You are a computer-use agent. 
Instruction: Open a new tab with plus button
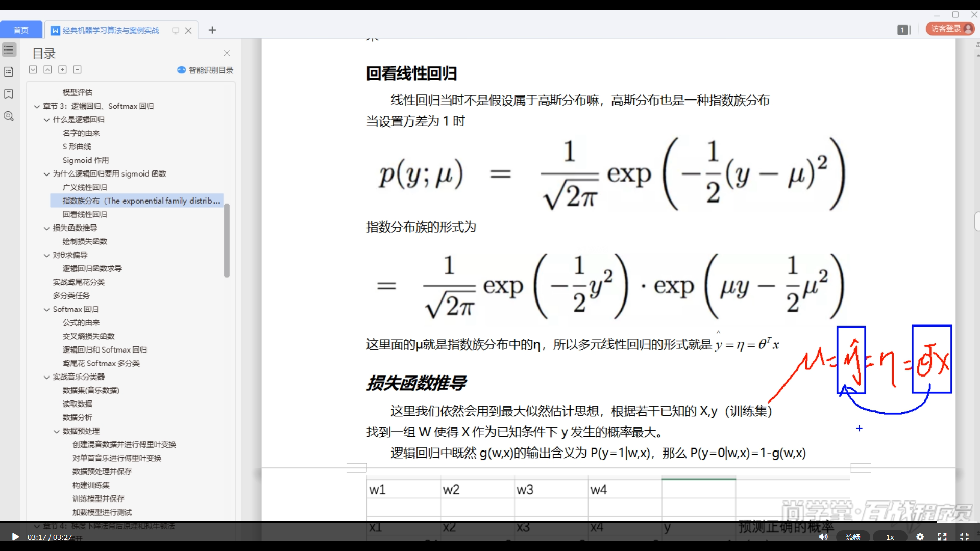coord(212,30)
